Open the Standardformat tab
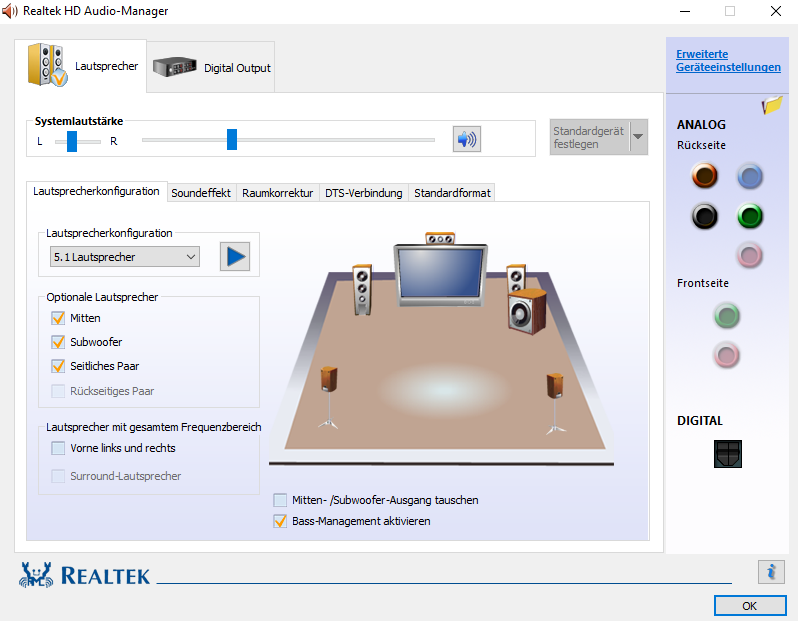 452,193
